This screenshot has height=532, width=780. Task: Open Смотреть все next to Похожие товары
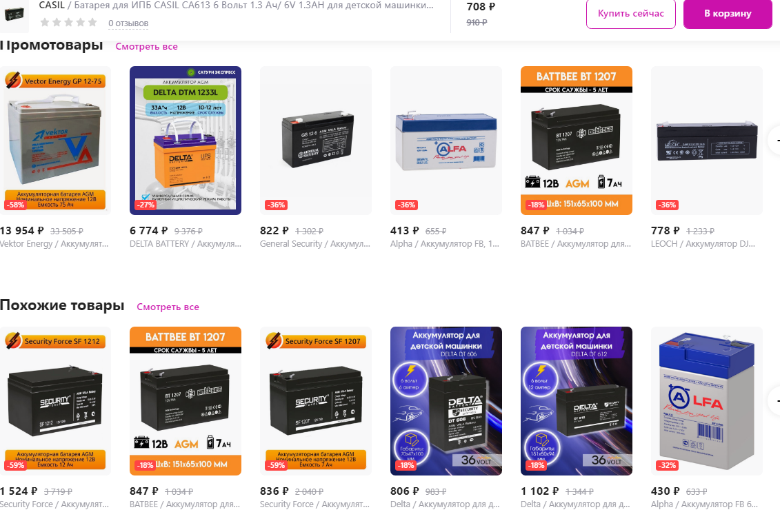point(168,307)
